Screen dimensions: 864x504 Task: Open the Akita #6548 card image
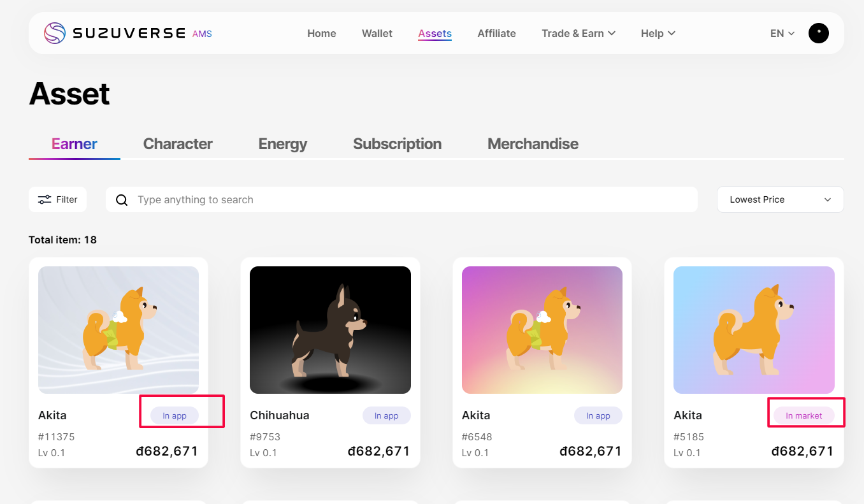click(542, 329)
